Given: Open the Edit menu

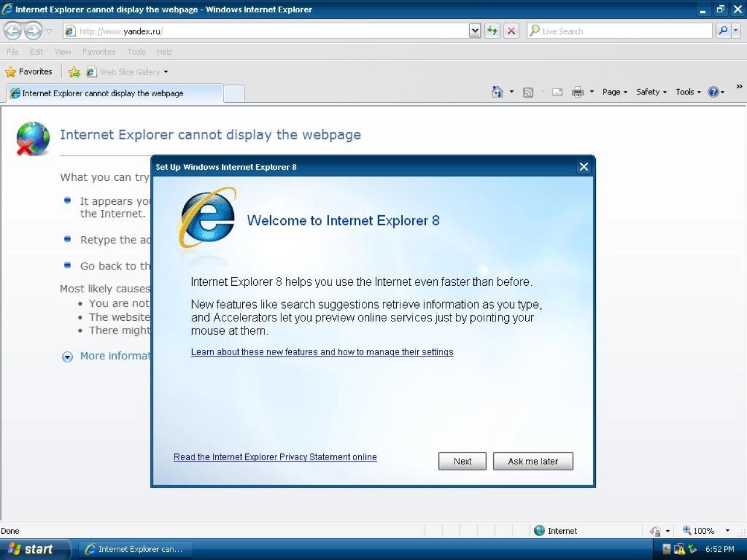Looking at the screenshot, I should coord(37,51).
